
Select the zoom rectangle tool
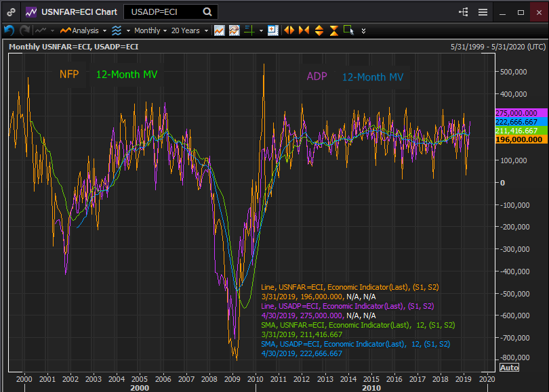(347, 30)
